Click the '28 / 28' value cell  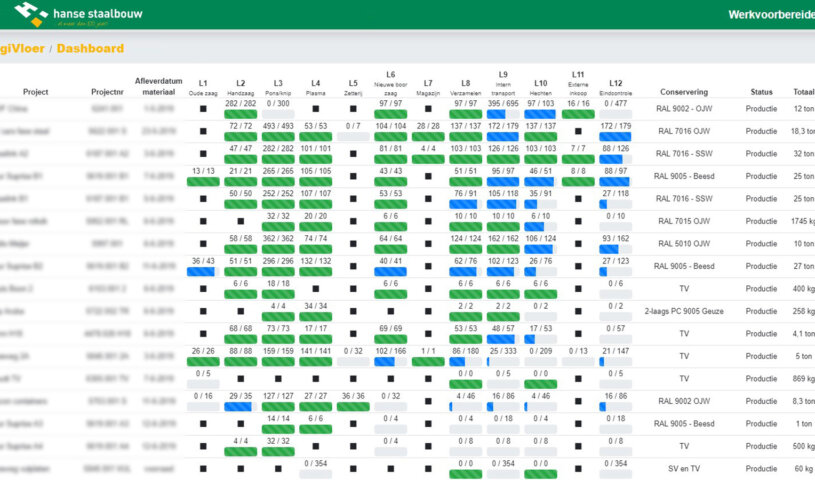(428, 126)
